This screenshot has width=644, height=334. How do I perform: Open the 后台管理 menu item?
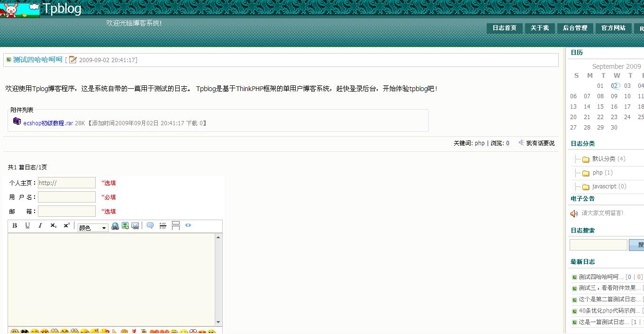click(x=575, y=28)
